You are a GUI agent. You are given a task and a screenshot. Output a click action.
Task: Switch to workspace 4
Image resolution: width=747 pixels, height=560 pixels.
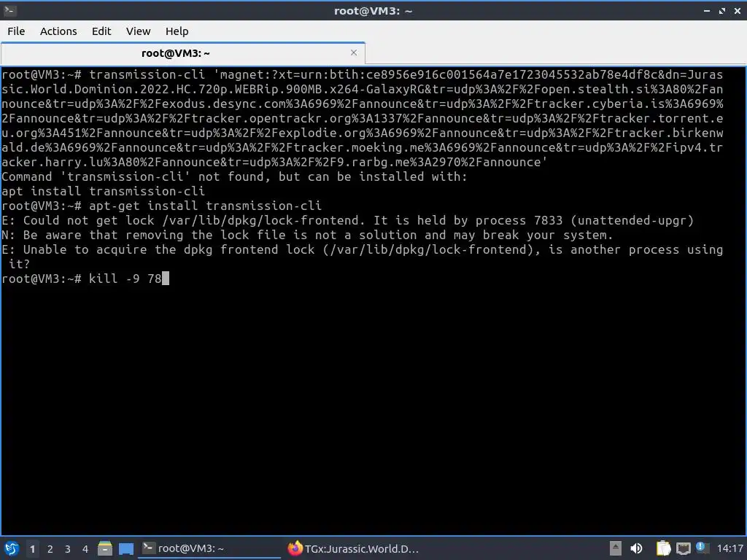point(85,549)
